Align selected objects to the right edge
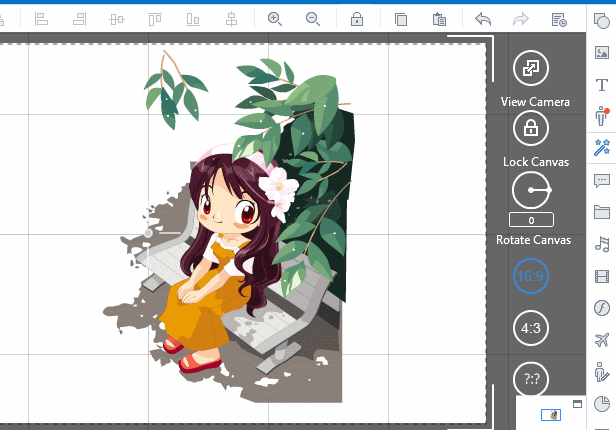The width and height of the screenshot is (616, 430). (80, 19)
